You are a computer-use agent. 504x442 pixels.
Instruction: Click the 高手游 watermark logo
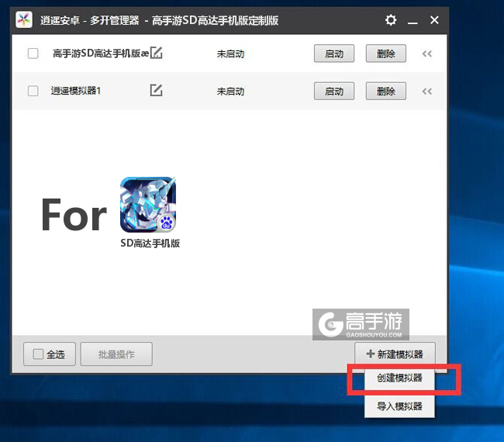pos(361,325)
